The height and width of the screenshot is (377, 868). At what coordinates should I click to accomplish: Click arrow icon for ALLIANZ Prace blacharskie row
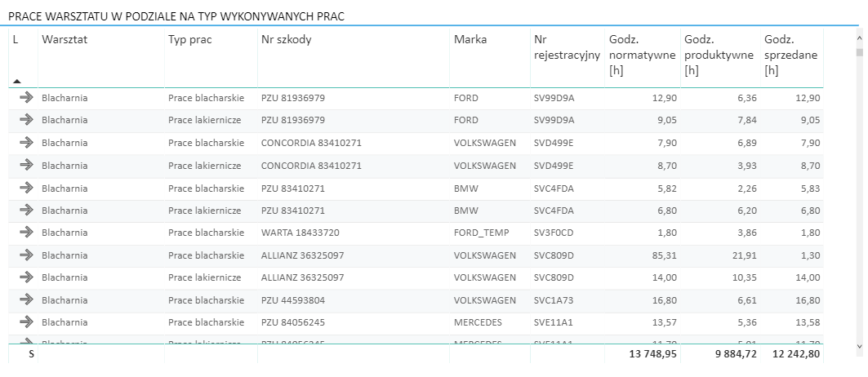[x=26, y=255]
